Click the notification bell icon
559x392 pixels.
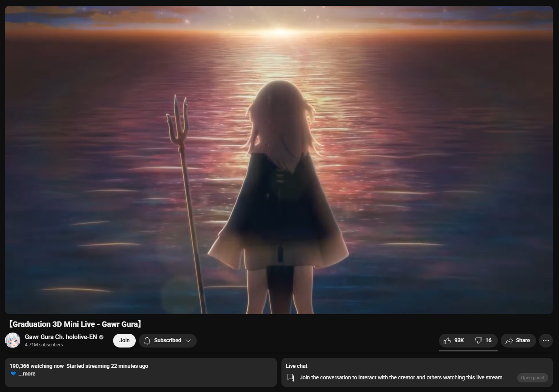147,341
